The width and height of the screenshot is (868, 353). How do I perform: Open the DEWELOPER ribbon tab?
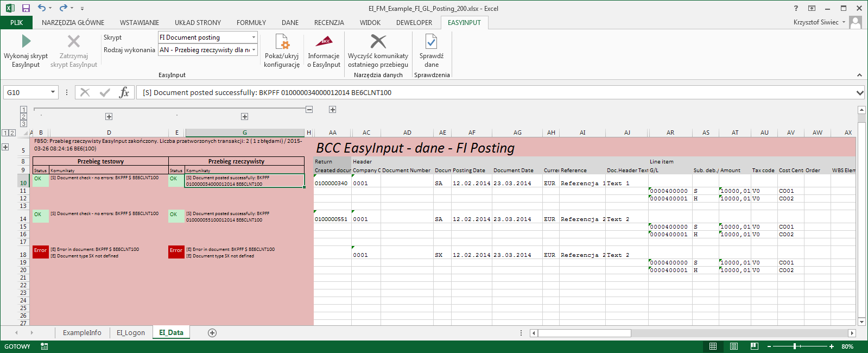pyautogui.click(x=414, y=22)
